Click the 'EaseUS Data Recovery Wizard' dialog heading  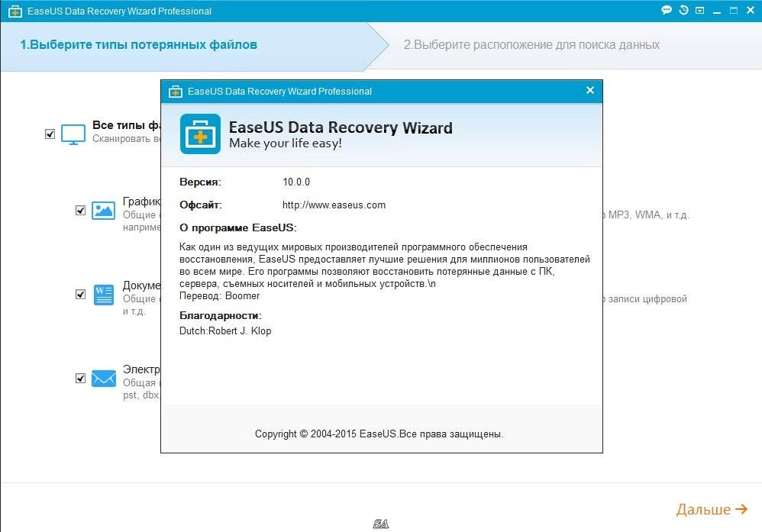tap(341, 127)
